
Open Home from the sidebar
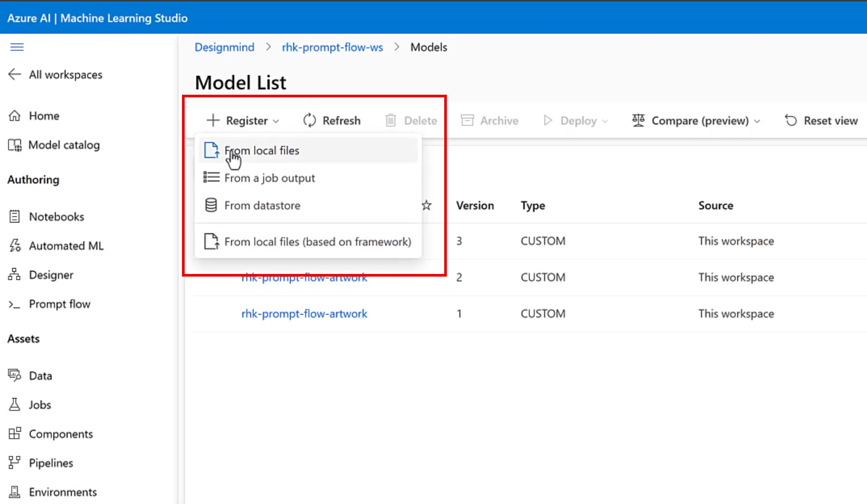tap(44, 116)
